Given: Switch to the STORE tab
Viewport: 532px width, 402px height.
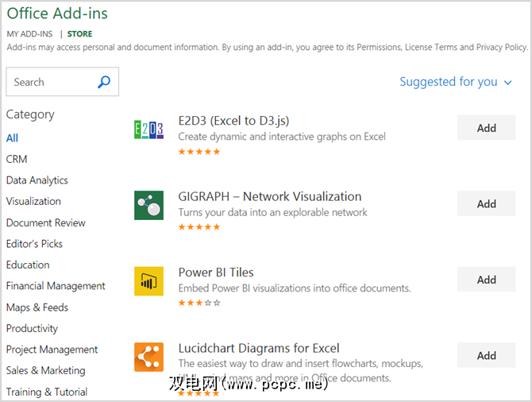Looking at the screenshot, I should 79,34.
